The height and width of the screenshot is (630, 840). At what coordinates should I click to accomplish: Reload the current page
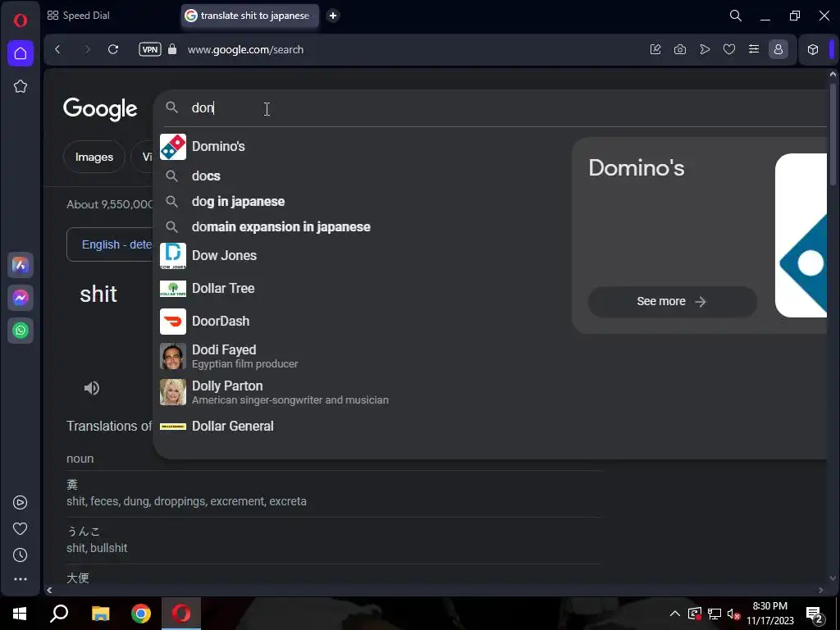(x=113, y=49)
